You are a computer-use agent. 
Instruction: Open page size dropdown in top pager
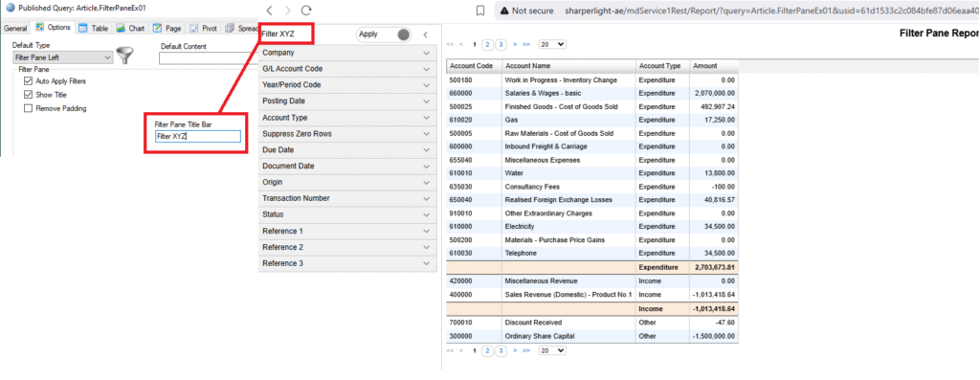coord(552,44)
